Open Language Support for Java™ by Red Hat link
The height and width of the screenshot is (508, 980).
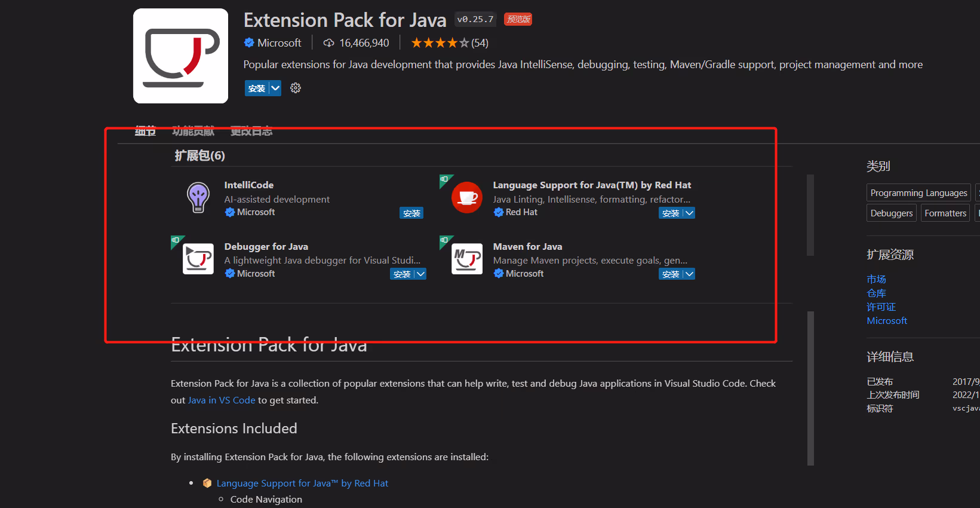(x=302, y=483)
